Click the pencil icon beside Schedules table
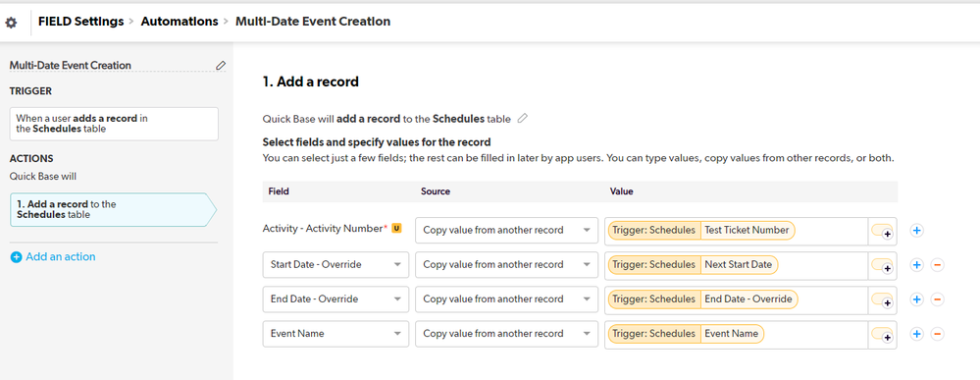980x380 pixels. [523, 118]
